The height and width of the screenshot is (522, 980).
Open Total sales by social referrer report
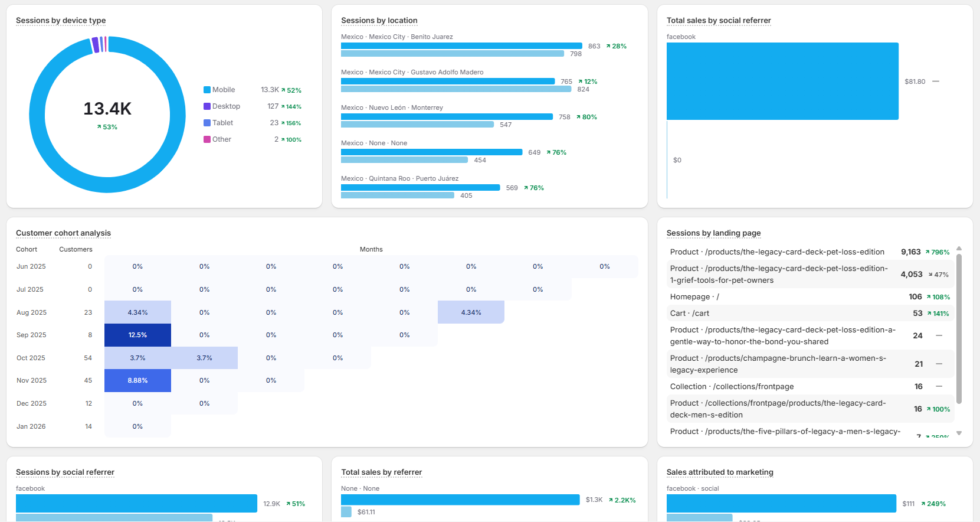pos(718,21)
